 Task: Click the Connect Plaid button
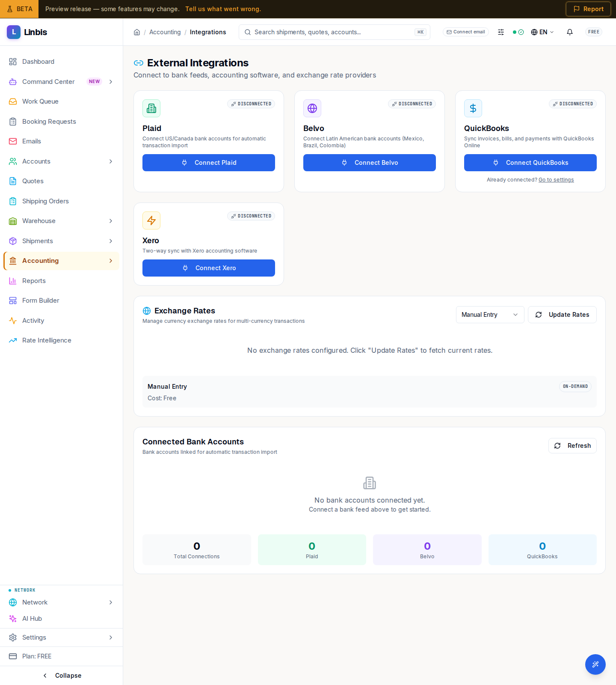click(x=209, y=163)
